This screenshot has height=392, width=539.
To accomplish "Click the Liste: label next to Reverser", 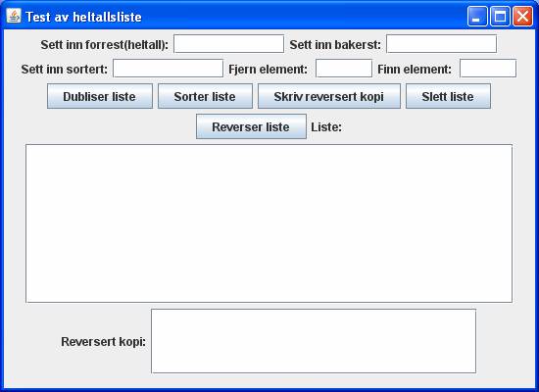I will coord(326,127).
